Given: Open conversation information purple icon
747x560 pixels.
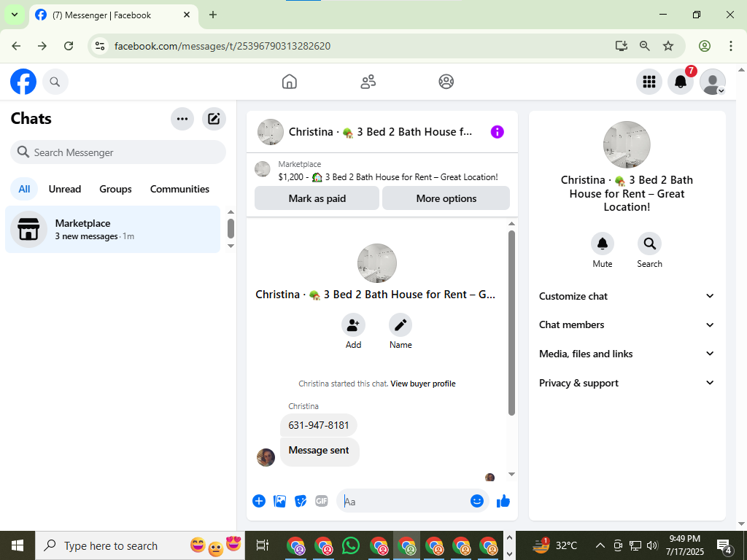Looking at the screenshot, I should [497, 132].
